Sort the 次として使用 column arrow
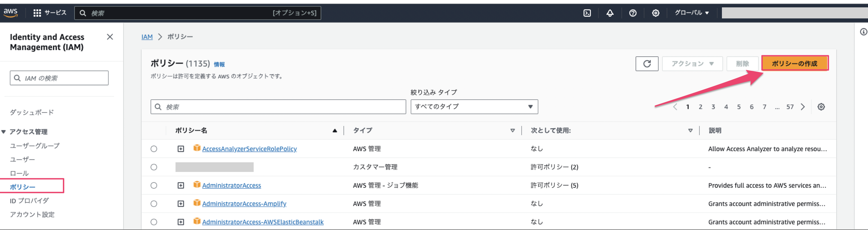The image size is (868, 230). 690,131
